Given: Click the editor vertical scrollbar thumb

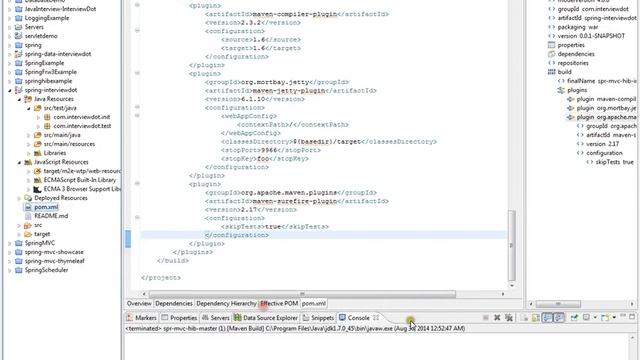Looking at the screenshot, I should click(x=511, y=245).
